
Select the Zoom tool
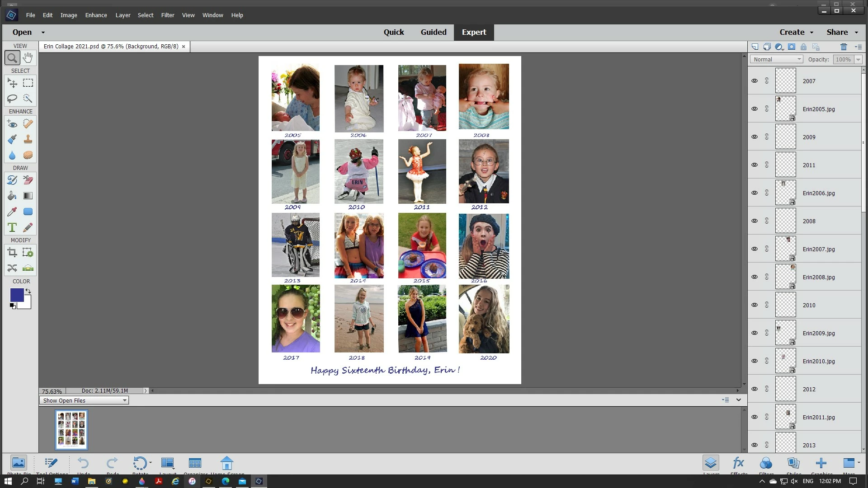pyautogui.click(x=12, y=58)
